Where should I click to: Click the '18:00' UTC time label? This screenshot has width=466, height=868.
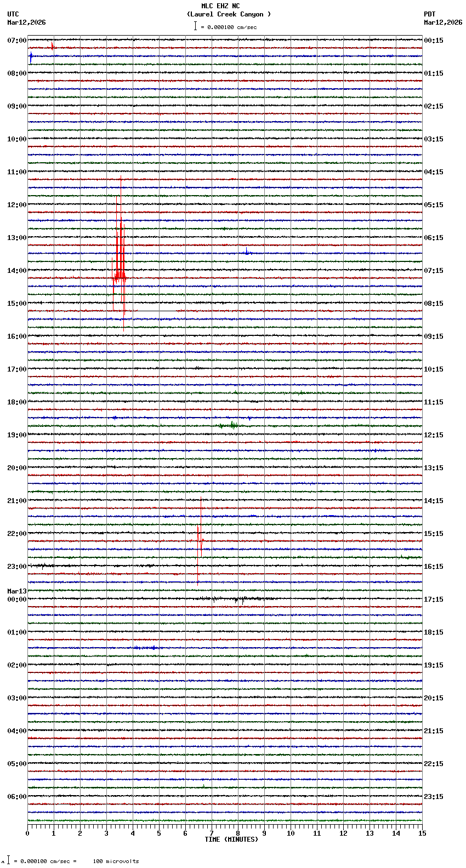coord(17,402)
